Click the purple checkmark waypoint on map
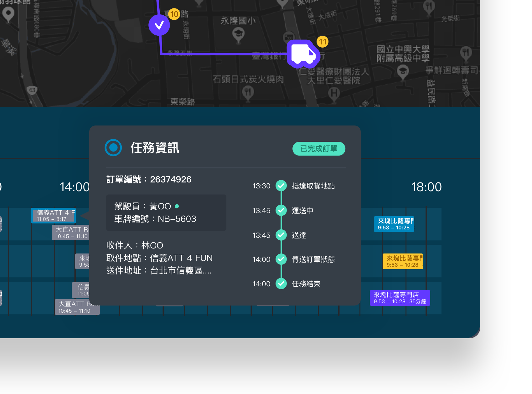This screenshot has height=394, width=532. point(159,25)
